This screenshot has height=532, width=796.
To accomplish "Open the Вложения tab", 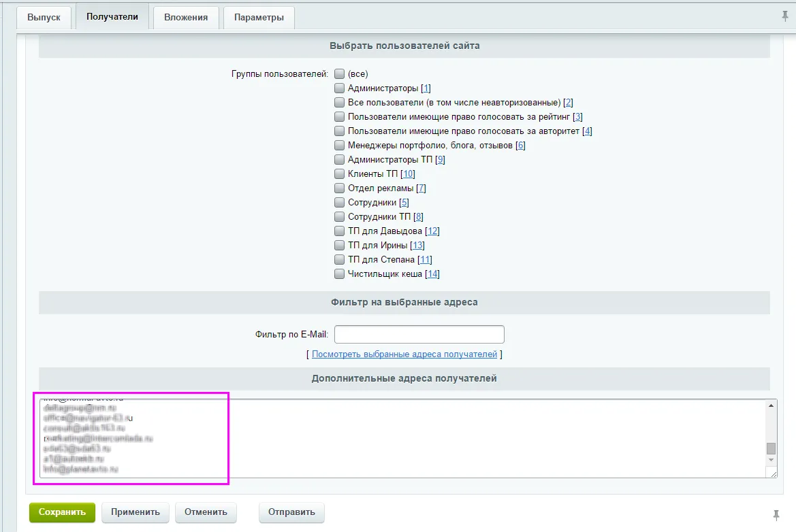I will pos(185,18).
